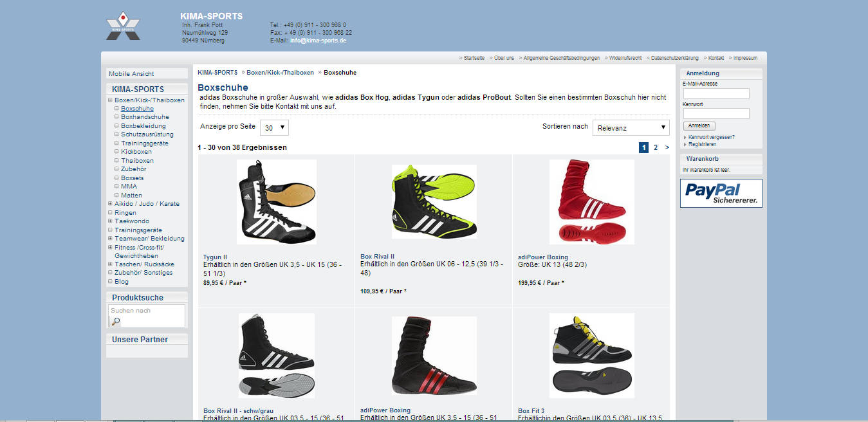The width and height of the screenshot is (868, 422).
Task: Expand the Taekwondo category
Action: tap(110, 221)
